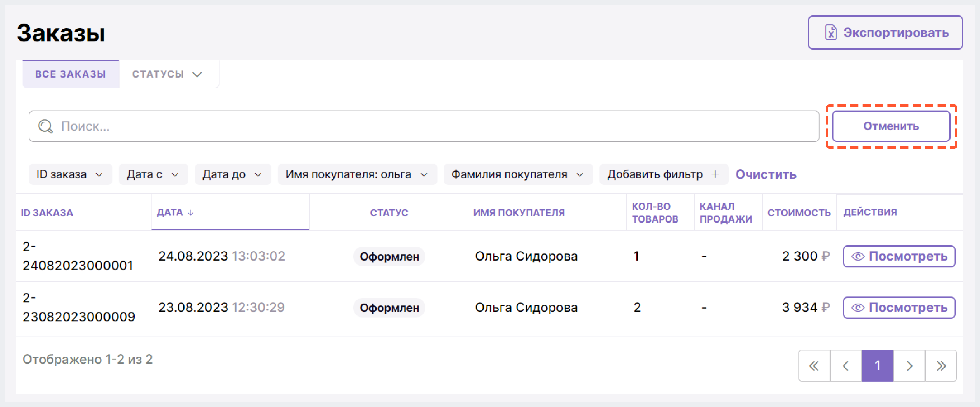Viewport: 980px width, 407px height.
Task: Go to last page double-arrow
Action: (x=941, y=365)
